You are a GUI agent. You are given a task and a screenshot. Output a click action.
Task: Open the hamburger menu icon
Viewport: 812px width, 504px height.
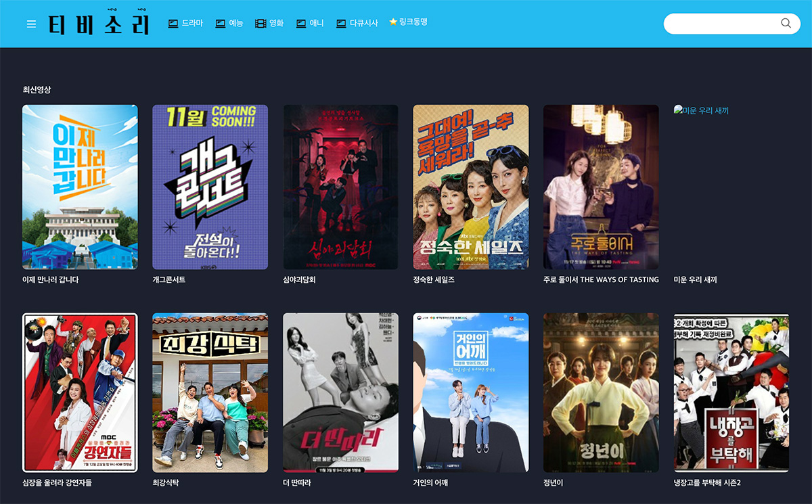point(31,24)
